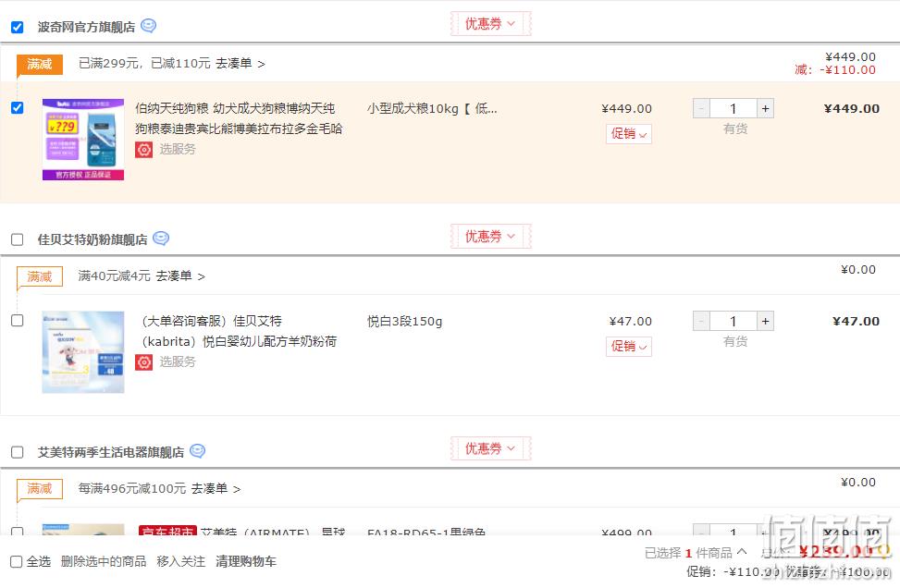This screenshot has width=900, height=588.
Task: Uncheck the 伯纳天纯狗粮 product checkbox
Action: [x=18, y=108]
